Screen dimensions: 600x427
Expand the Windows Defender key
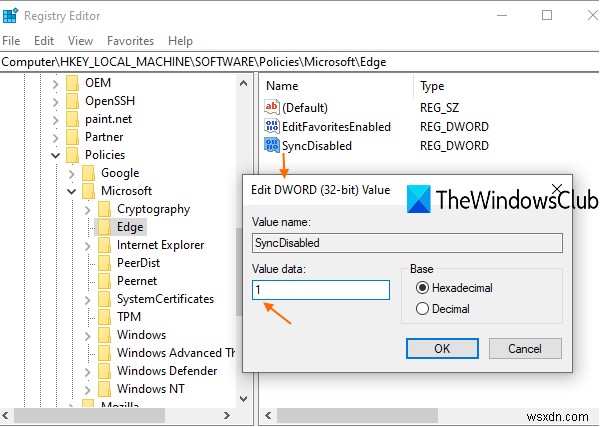pyautogui.click(x=88, y=371)
